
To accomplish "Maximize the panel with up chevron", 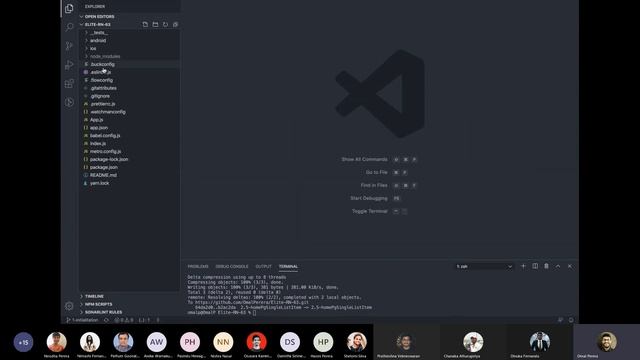I will coord(558,266).
